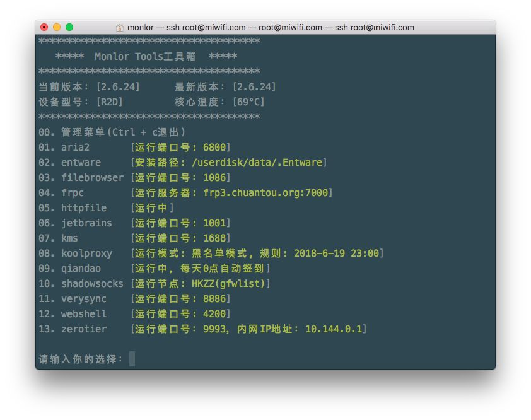
Task: Click the shadowsocks node 'HKZZ(gfwlist)'
Action: tap(228, 284)
